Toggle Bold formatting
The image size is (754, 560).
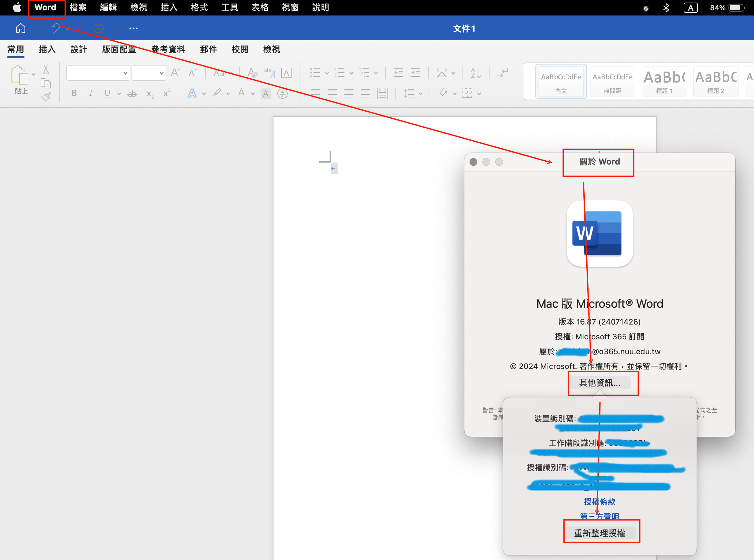(74, 93)
